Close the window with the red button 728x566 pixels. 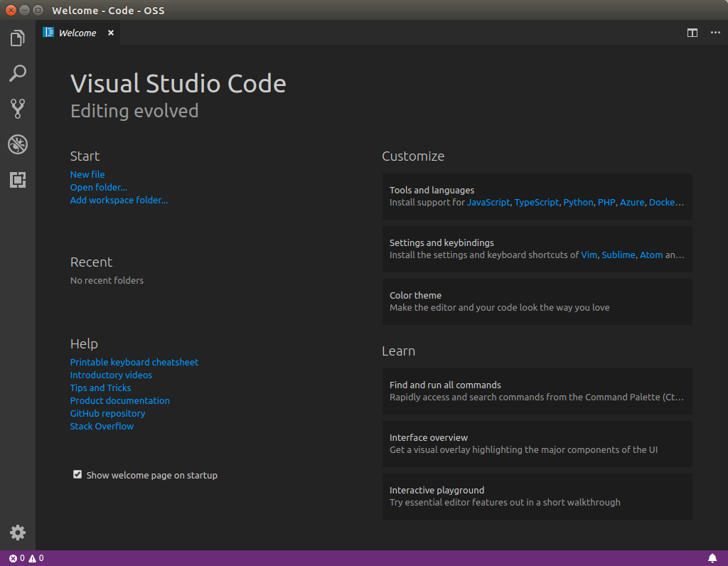pyautogui.click(x=11, y=10)
